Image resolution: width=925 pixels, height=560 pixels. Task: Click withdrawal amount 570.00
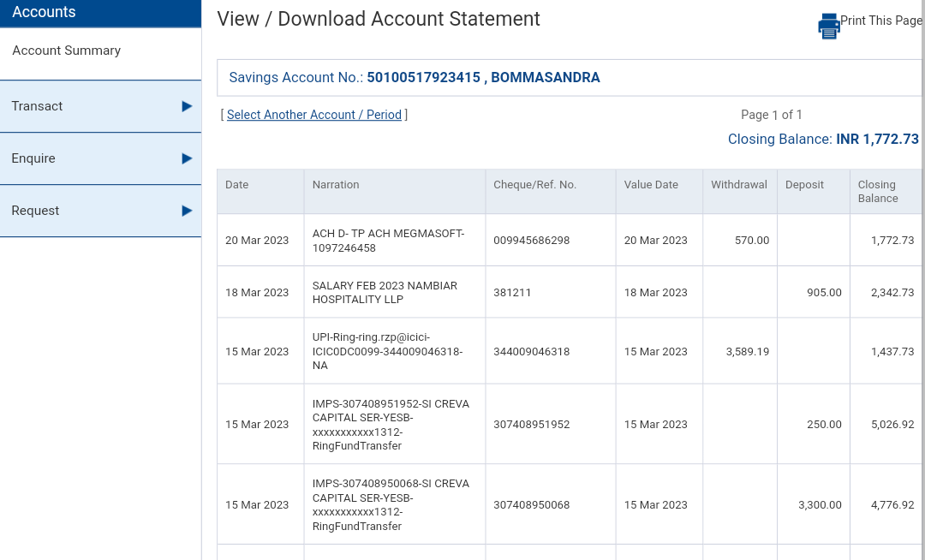click(x=752, y=241)
